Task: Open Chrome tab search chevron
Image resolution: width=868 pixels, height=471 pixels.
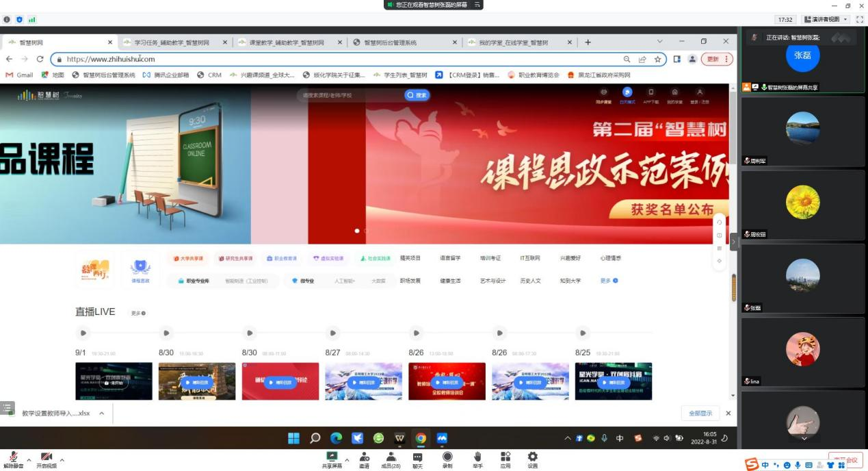Action: point(660,42)
